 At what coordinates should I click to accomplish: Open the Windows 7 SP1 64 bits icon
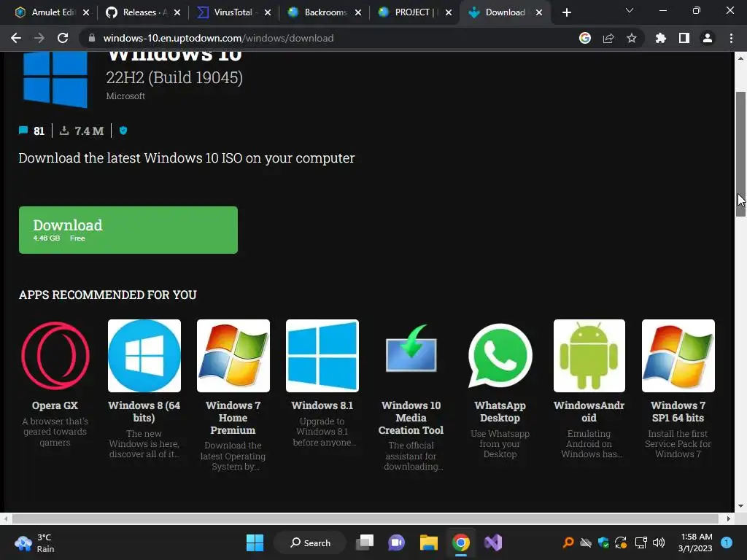point(678,356)
